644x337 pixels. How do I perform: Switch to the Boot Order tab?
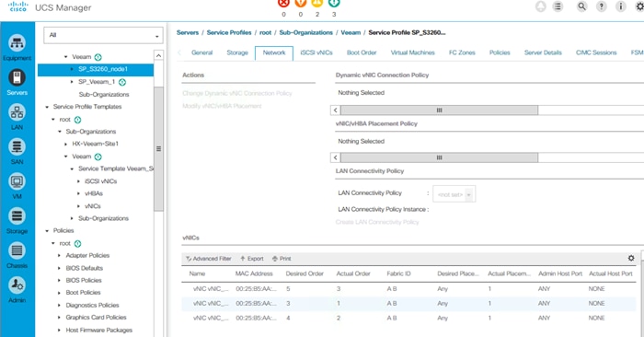click(x=362, y=52)
